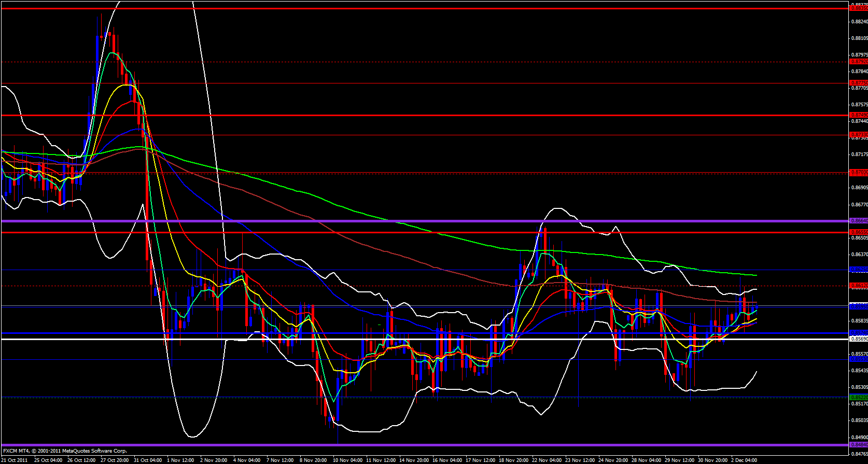
Task: Click the white 0.85690 price label
Action: coord(858,339)
